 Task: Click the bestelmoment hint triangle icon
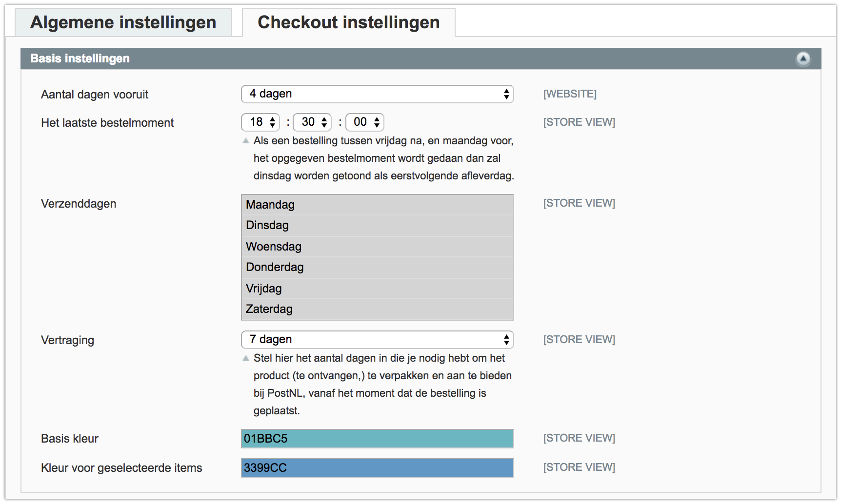click(x=246, y=141)
